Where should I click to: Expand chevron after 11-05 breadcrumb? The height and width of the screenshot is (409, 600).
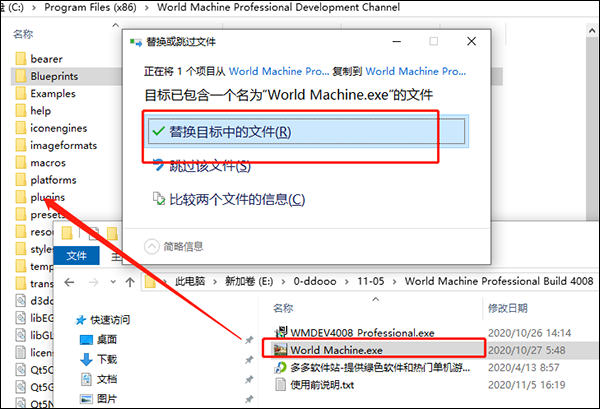click(x=395, y=282)
